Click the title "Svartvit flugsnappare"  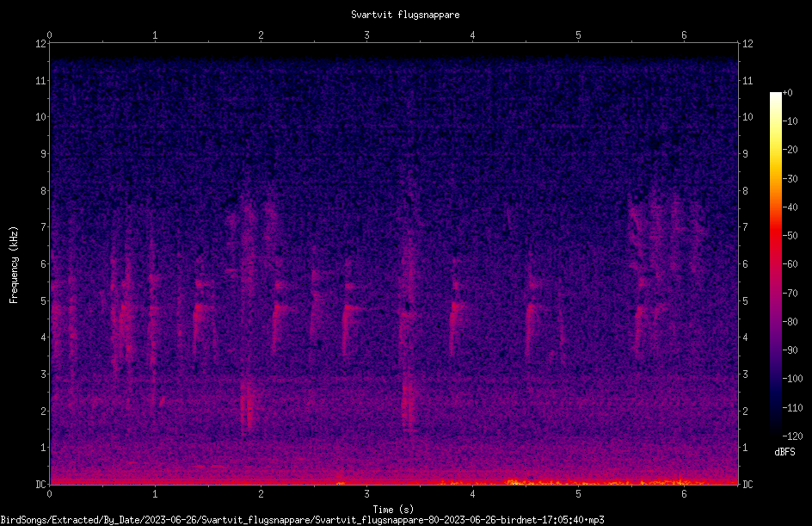[x=405, y=15]
